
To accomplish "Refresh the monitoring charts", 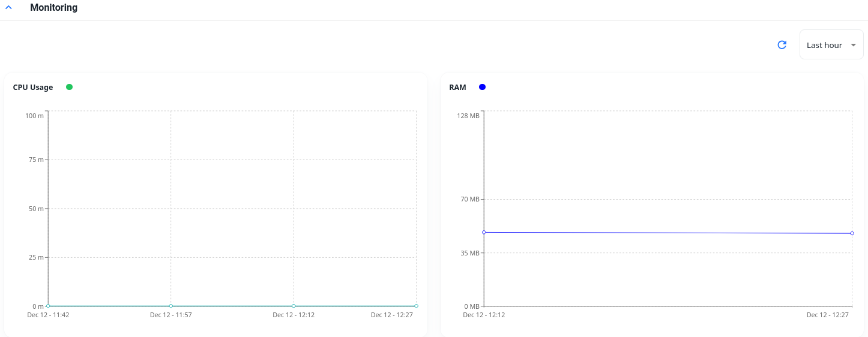I will 782,45.
